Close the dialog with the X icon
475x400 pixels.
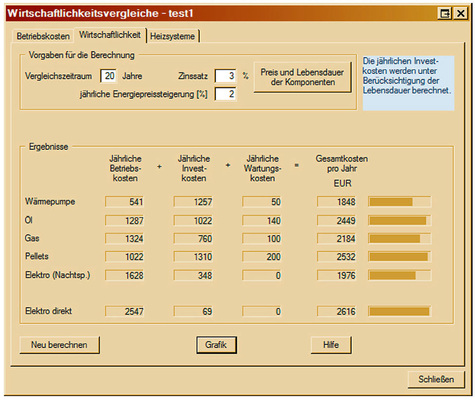point(461,13)
